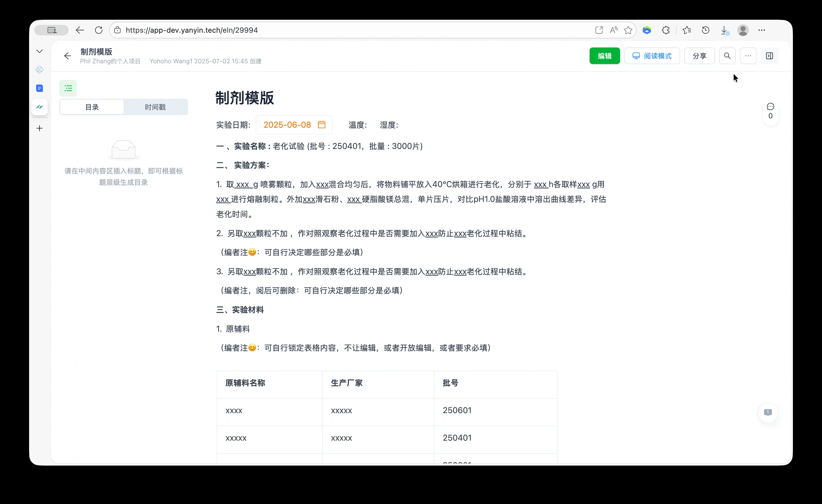Open the ellipsis menu next to 分享
This screenshot has width=822, height=504.
point(748,56)
